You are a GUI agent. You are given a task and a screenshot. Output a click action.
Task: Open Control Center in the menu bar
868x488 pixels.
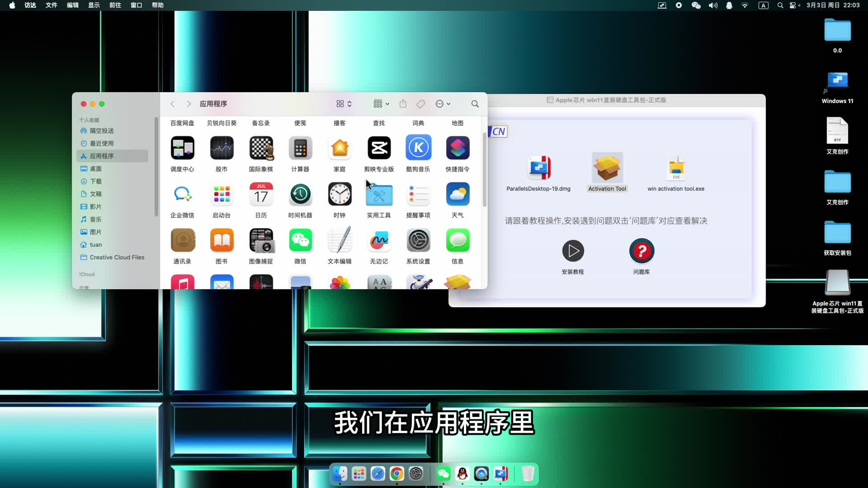793,5
